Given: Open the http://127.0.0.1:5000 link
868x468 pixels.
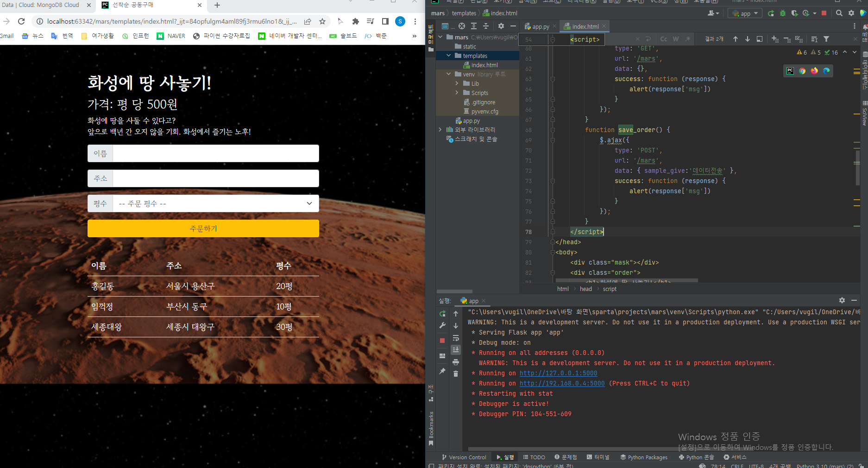Looking at the screenshot, I should tap(558, 373).
